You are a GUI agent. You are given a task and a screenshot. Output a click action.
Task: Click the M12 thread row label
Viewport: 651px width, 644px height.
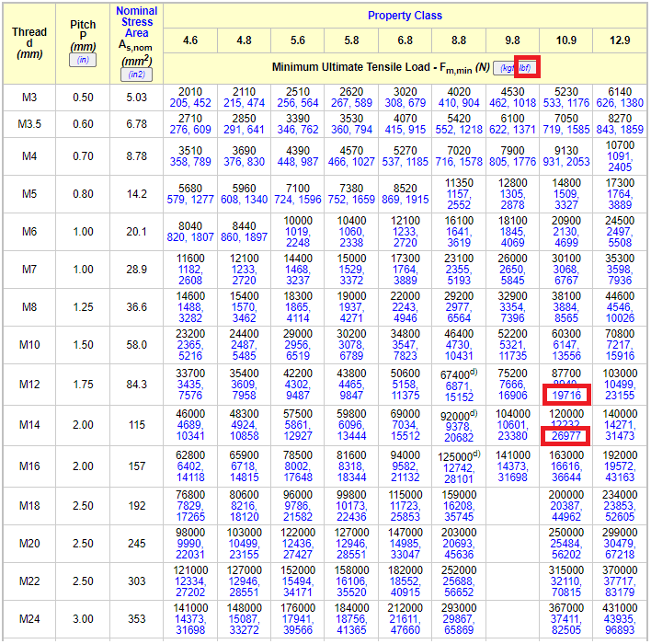pyautogui.click(x=29, y=385)
